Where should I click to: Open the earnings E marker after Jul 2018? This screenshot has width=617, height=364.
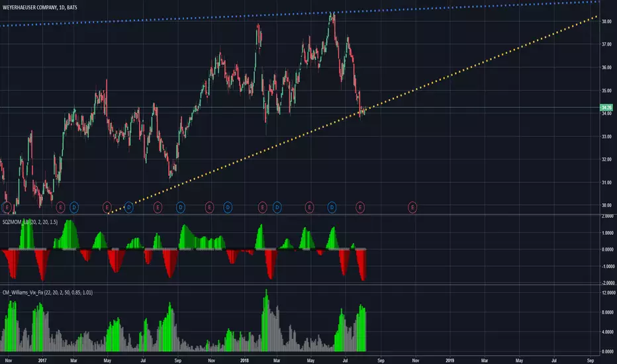click(360, 207)
